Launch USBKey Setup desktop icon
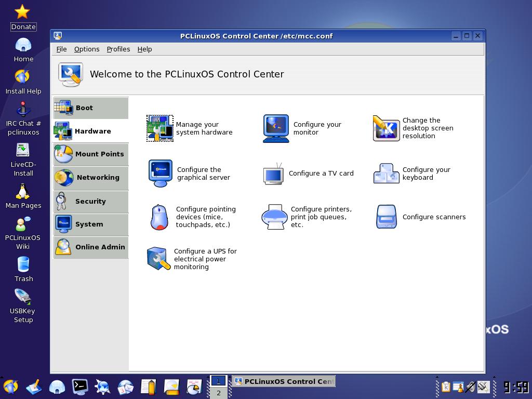Screen dimensions: 532x399 pos(23,305)
